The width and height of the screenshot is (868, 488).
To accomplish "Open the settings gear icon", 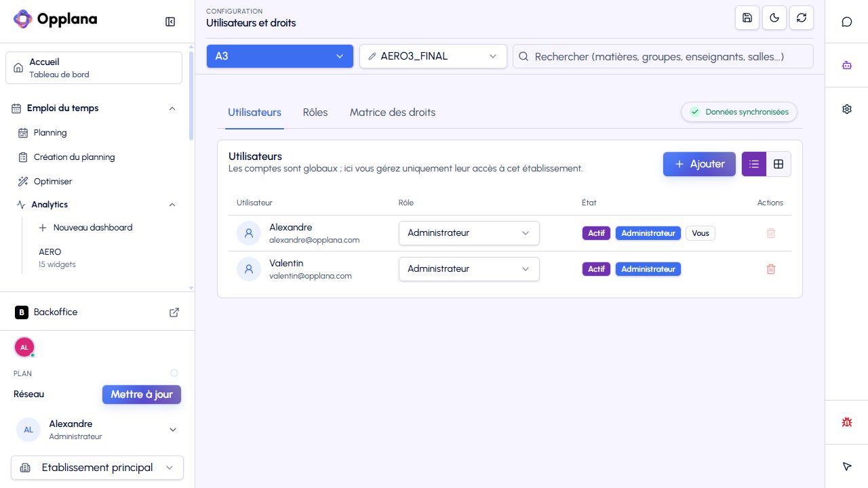I will coord(847,109).
